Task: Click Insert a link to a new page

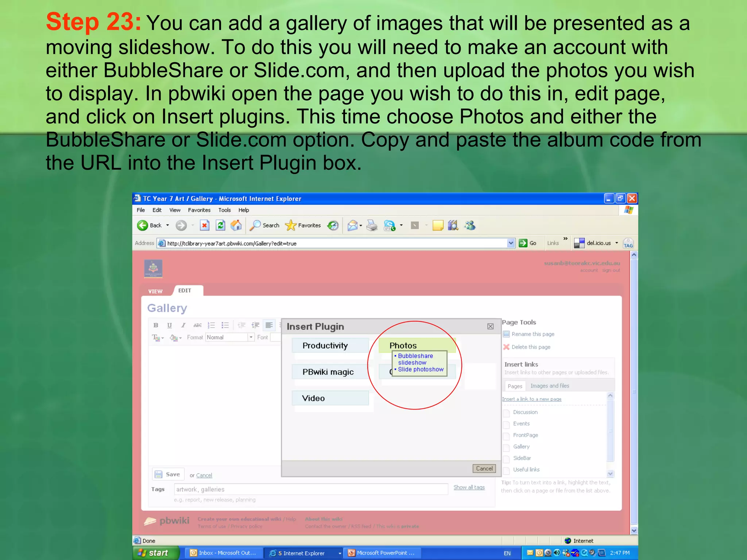Action: pyautogui.click(x=531, y=399)
